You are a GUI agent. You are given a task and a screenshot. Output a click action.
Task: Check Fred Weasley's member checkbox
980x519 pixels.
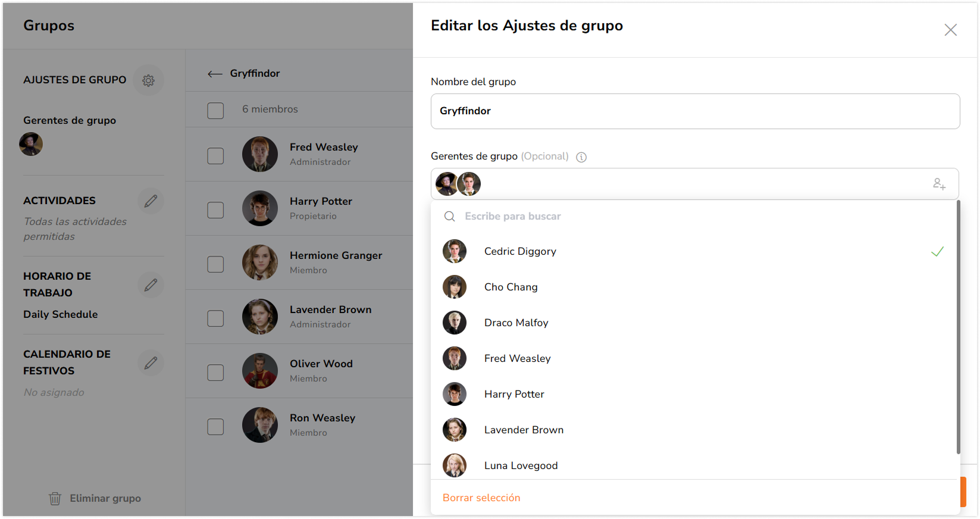click(215, 156)
